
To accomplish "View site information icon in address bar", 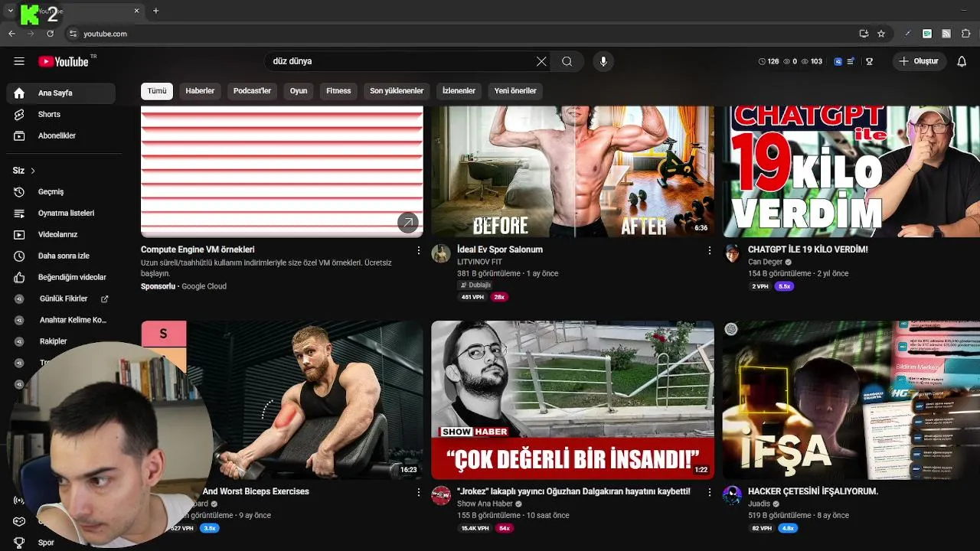I will [73, 34].
